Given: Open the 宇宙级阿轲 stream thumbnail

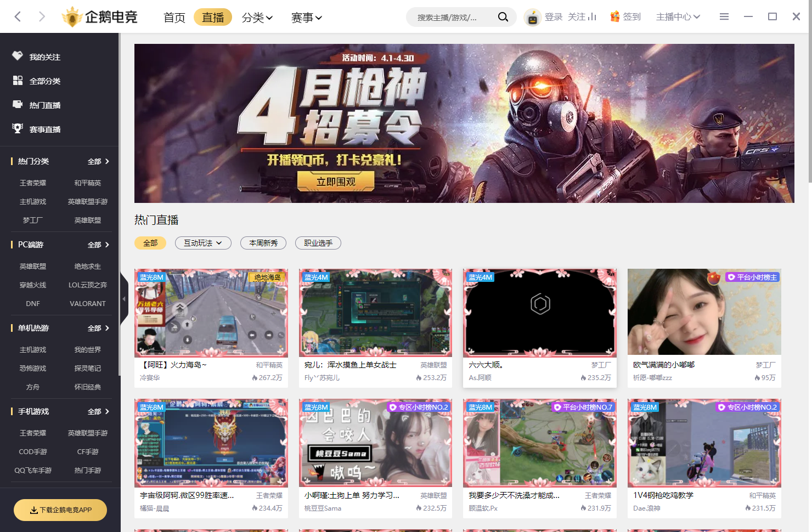Looking at the screenshot, I should coord(211,443).
